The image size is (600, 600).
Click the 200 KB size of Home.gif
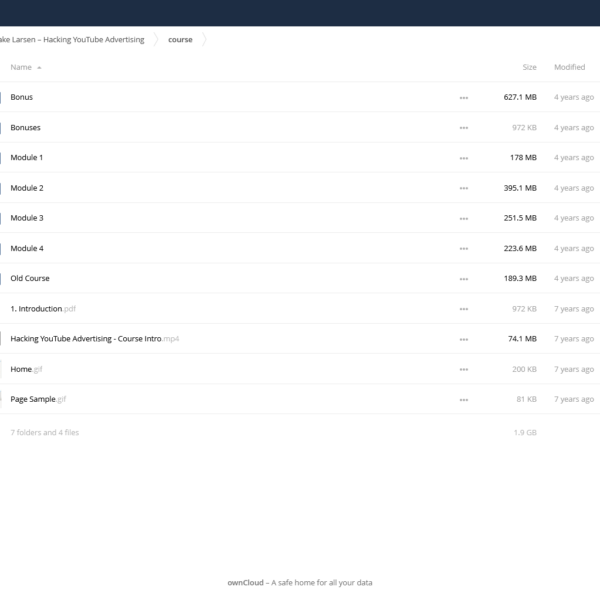pos(524,369)
